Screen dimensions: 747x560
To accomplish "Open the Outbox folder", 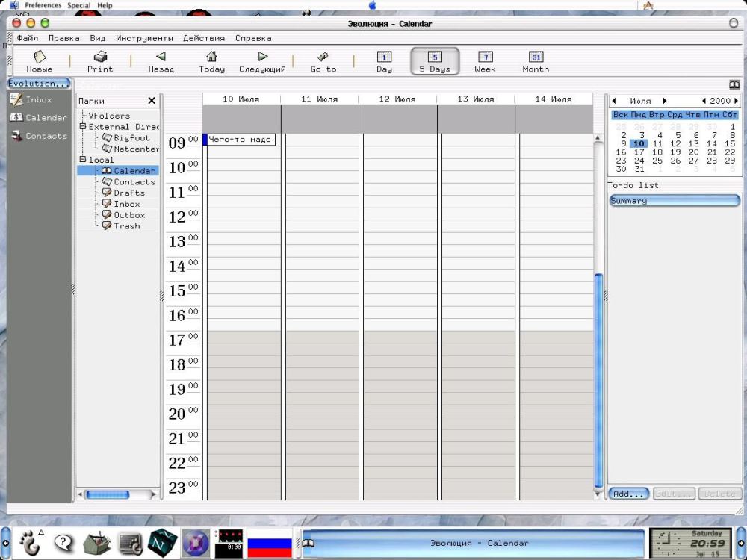I will pos(123,214).
